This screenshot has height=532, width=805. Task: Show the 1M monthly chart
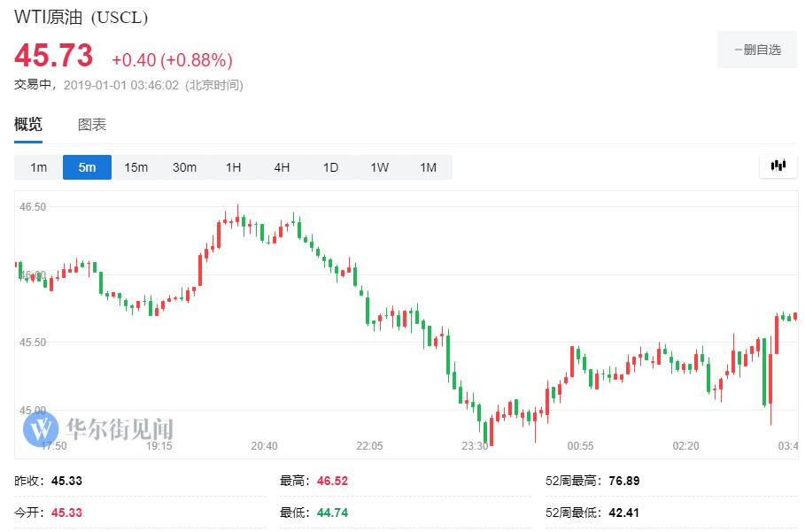tap(428, 167)
